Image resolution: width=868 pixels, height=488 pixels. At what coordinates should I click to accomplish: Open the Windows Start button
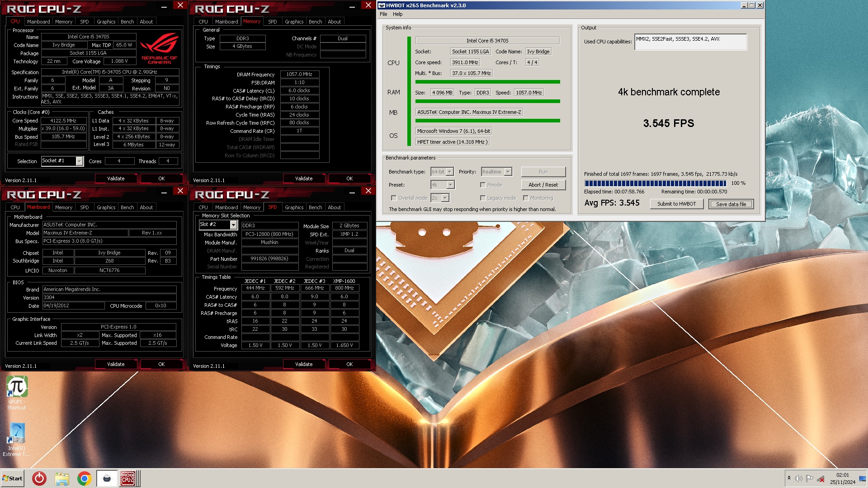[x=12, y=479]
